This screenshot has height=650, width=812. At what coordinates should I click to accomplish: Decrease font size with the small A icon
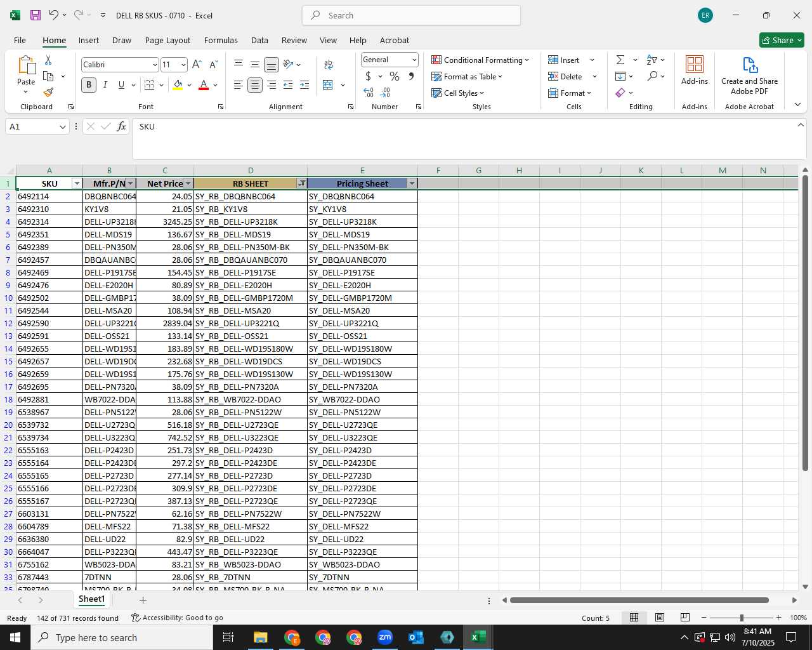[x=213, y=64]
